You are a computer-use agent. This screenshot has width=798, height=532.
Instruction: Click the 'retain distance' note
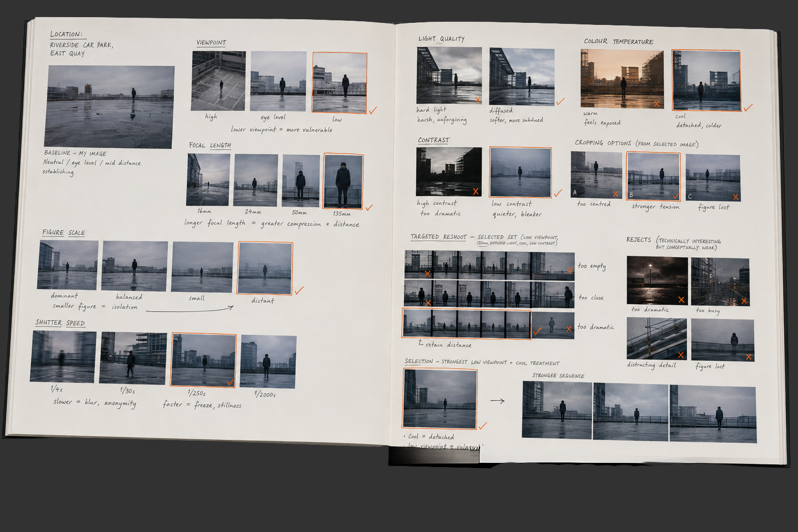448,344
